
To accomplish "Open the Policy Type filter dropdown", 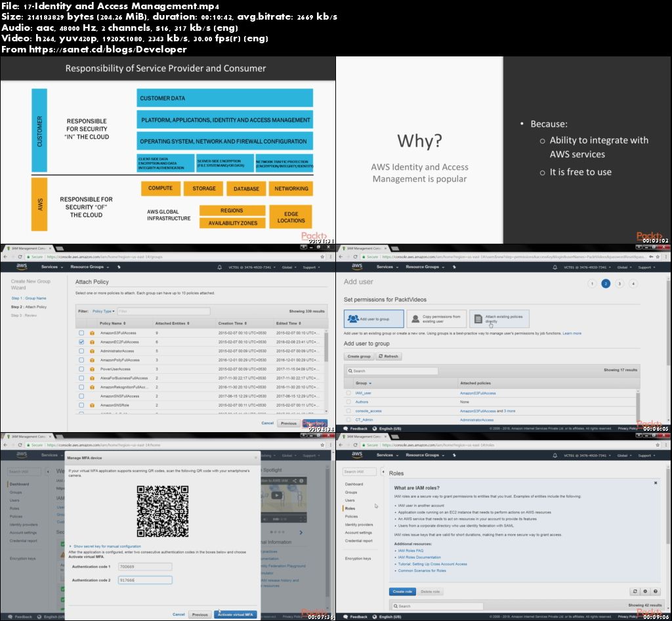I will point(103,311).
